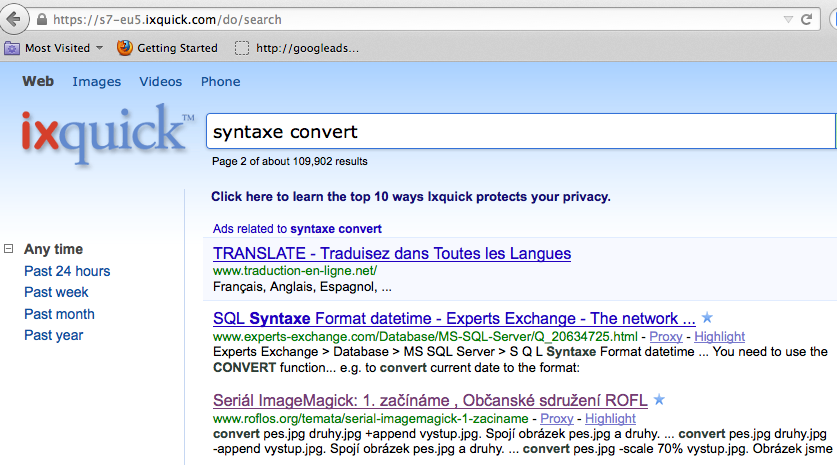
Task: Star the Experts Exchange result
Action: pyautogui.click(x=707, y=318)
